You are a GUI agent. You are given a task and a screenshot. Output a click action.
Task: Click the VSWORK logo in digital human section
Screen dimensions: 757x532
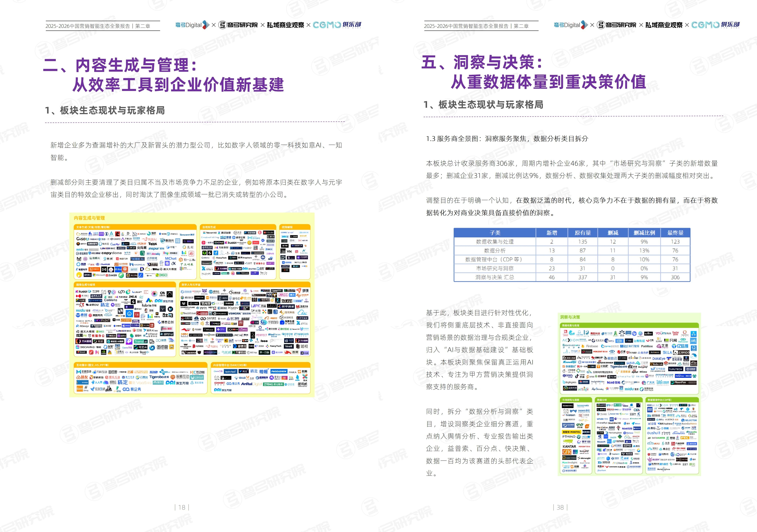click(x=235, y=313)
